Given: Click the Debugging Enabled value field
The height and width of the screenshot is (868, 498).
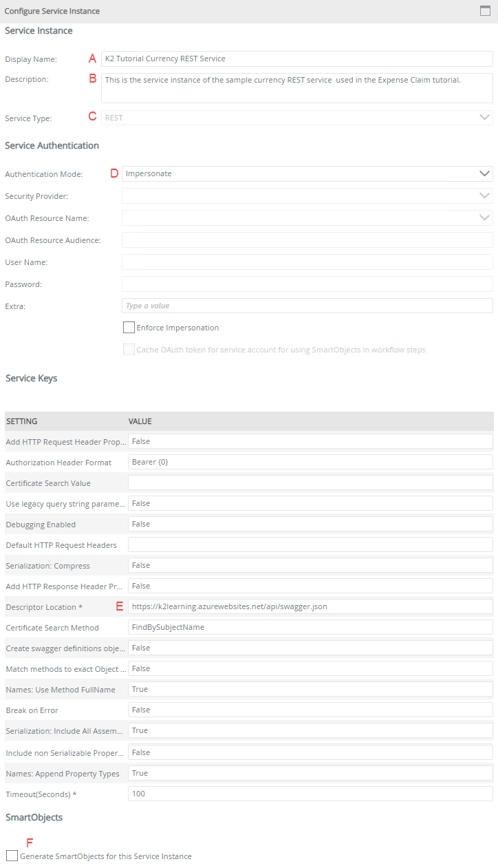Looking at the screenshot, I should coord(309,524).
